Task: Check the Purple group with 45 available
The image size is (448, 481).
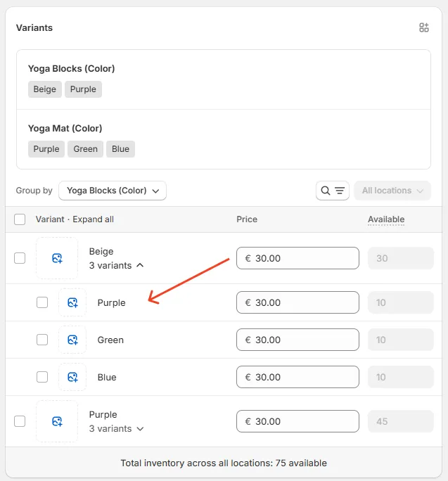Action: coord(20,421)
